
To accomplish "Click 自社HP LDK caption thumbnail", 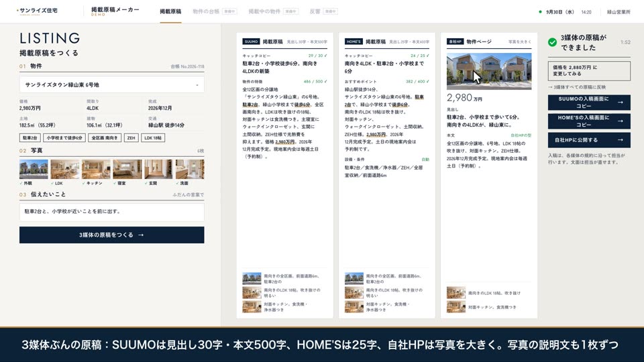I will [456, 293].
